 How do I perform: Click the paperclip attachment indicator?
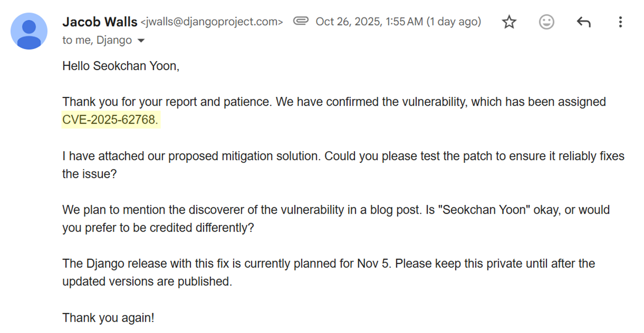(x=300, y=21)
